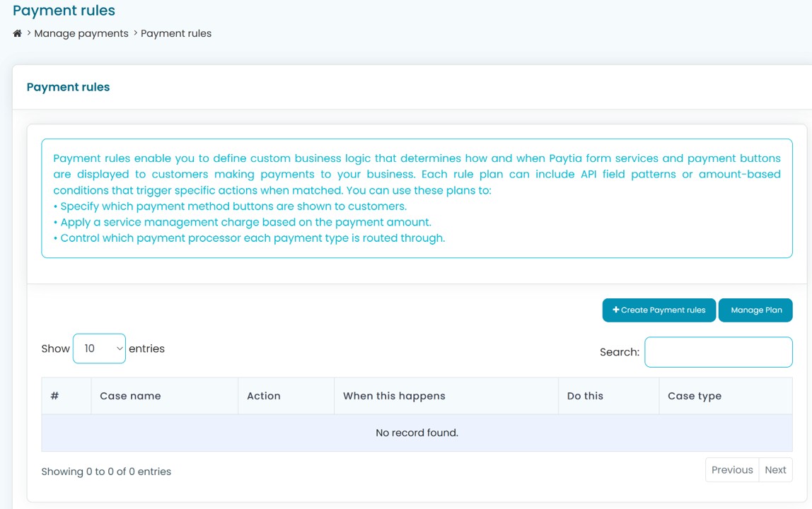Click the Showing 0 to 0 entries text

(x=106, y=472)
